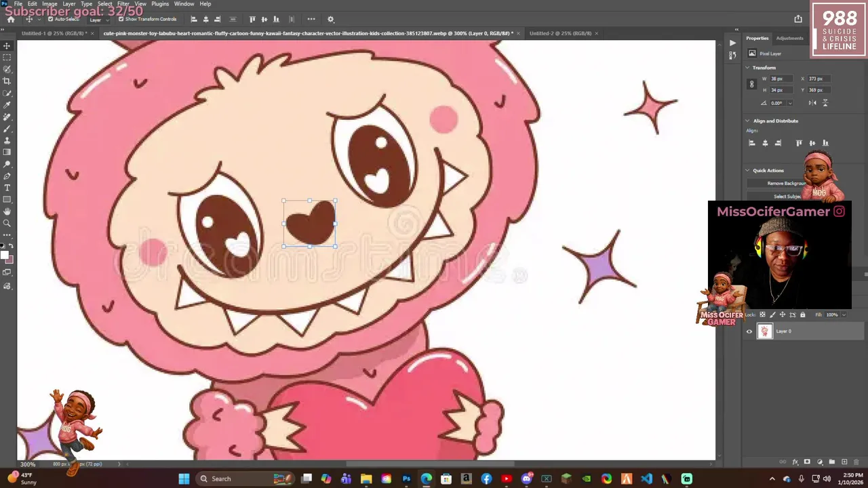Select the Brush tool
This screenshot has height=488, width=868.
click(x=7, y=129)
